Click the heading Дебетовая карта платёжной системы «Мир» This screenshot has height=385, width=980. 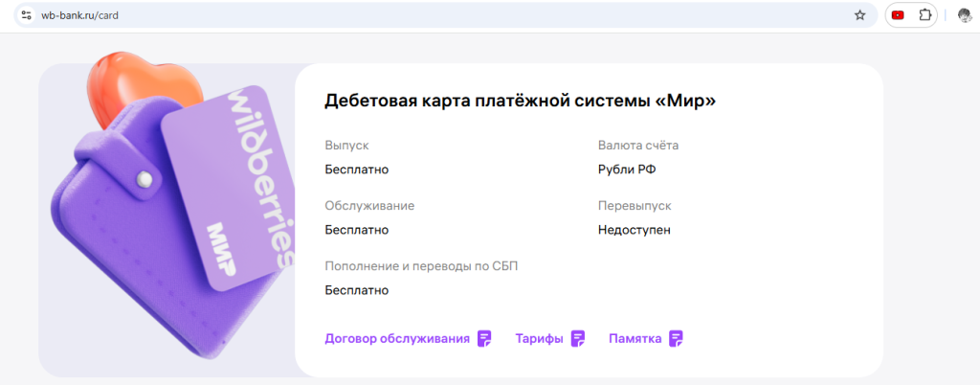(x=520, y=101)
